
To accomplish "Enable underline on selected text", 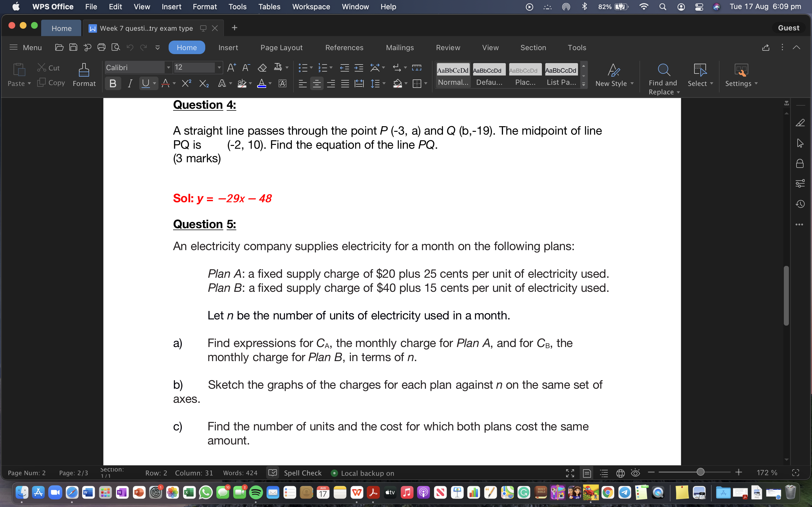I will coord(145,83).
